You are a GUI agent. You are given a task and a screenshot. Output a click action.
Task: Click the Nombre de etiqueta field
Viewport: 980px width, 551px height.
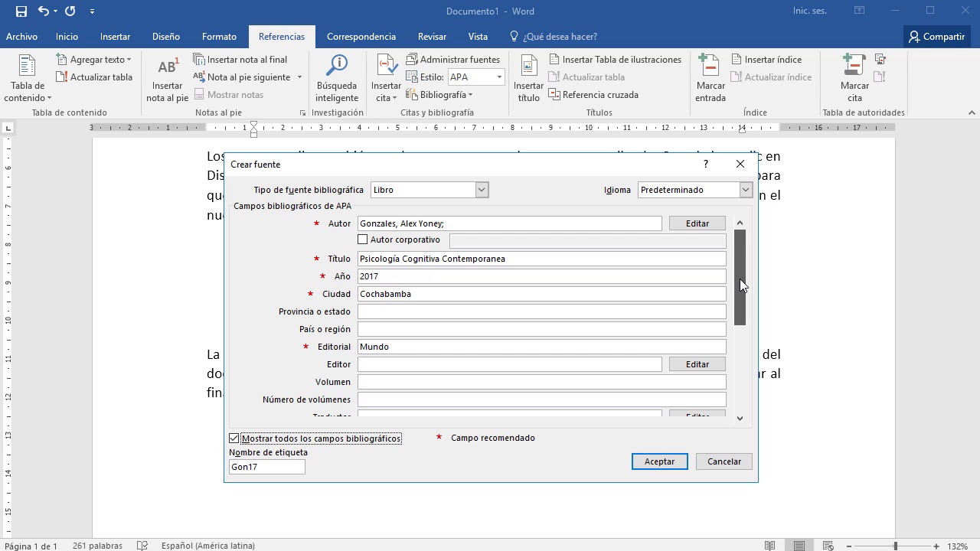[x=266, y=467]
